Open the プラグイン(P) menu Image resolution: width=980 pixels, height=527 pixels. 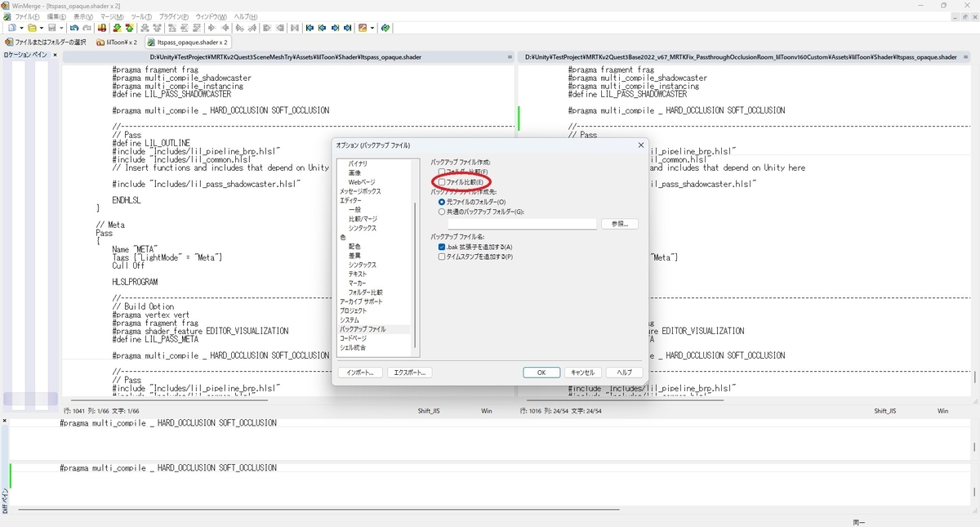(172, 16)
